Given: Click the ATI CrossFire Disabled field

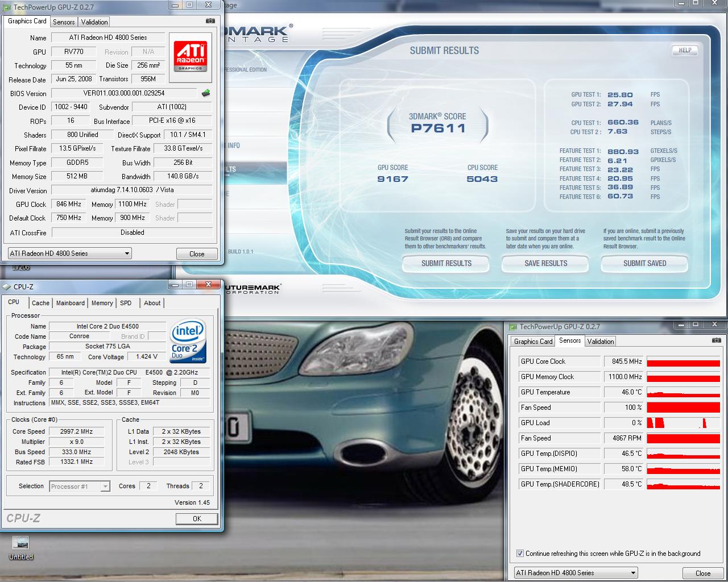Looking at the screenshot, I should point(132,232).
